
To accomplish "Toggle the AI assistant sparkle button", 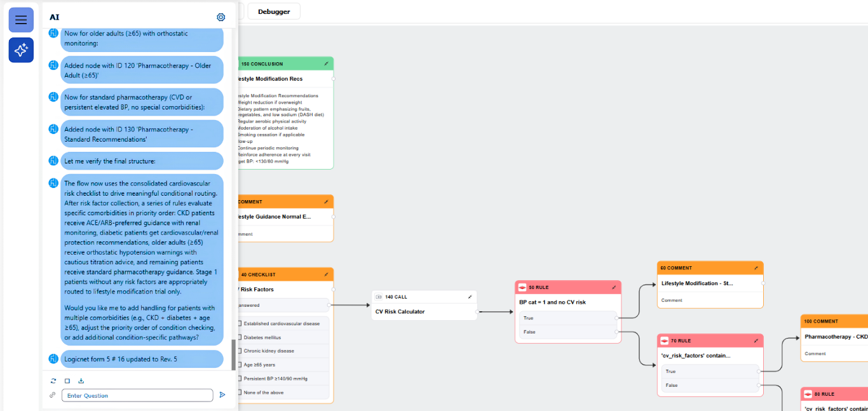I will click(x=21, y=50).
